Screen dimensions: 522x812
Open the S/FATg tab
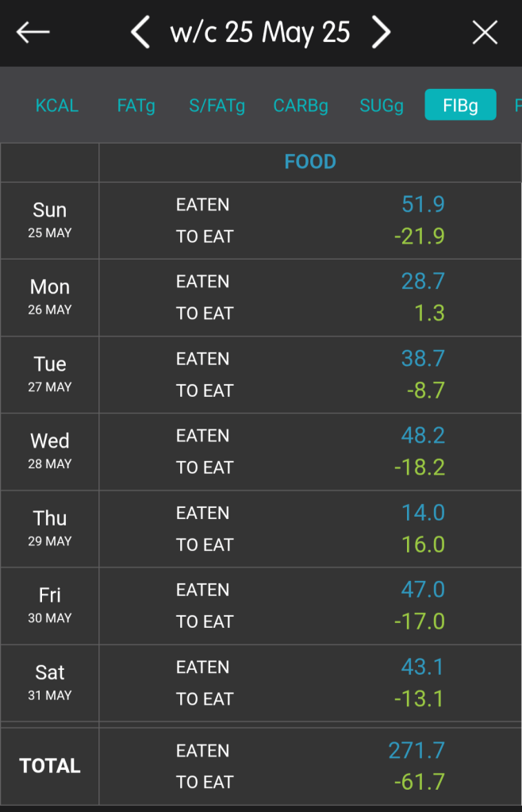click(x=217, y=106)
